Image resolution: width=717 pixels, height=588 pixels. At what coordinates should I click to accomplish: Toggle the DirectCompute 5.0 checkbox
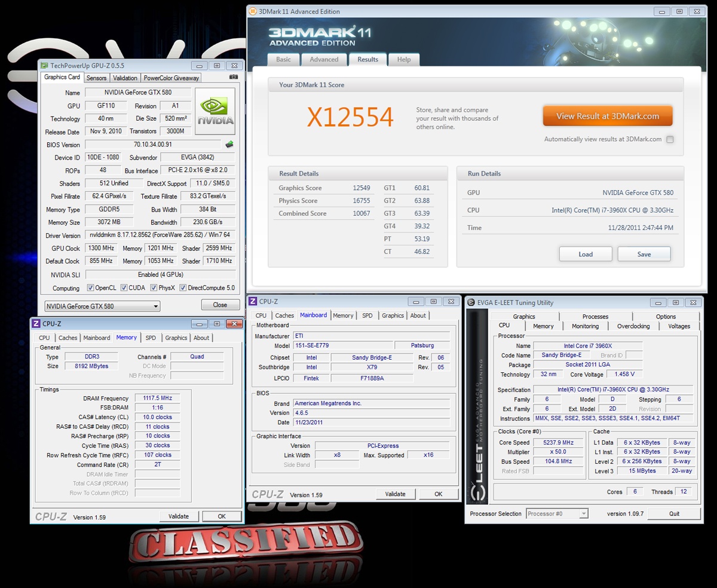click(x=183, y=288)
